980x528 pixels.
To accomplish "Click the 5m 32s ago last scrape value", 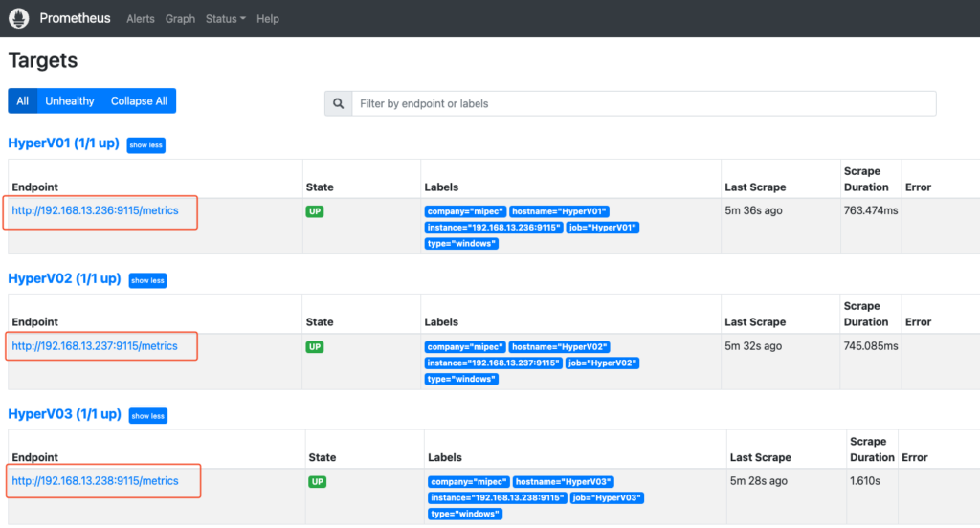I will tap(753, 346).
